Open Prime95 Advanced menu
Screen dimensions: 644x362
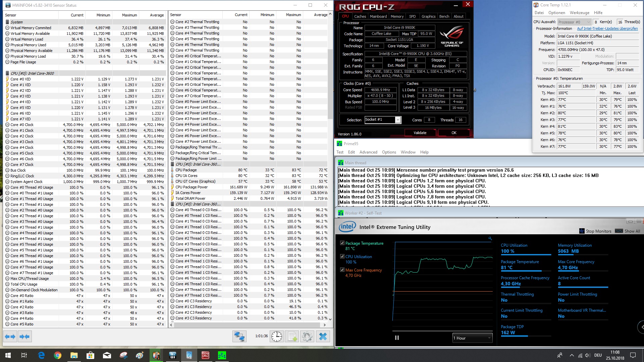(x=368, y=152)
